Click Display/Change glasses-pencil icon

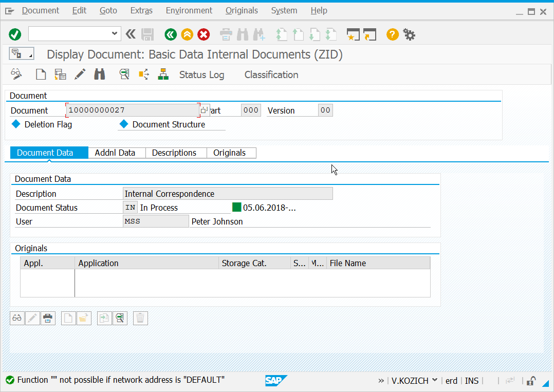tap(16, 74)
